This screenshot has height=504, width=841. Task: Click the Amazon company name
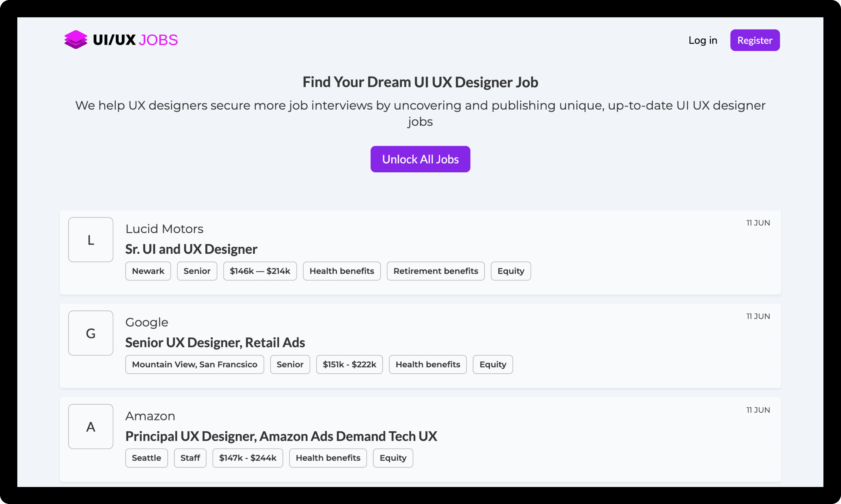[x=150, y=416]
